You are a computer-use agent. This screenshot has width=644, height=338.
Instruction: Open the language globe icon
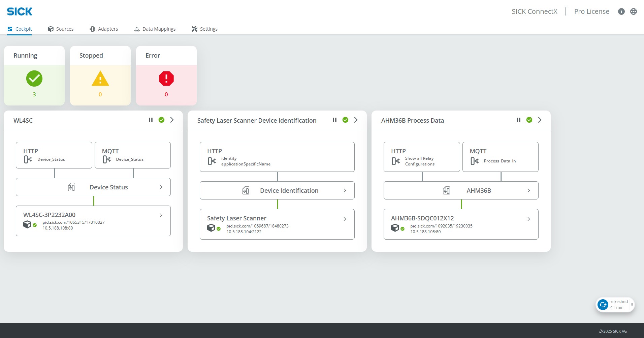tap(634, 11)
